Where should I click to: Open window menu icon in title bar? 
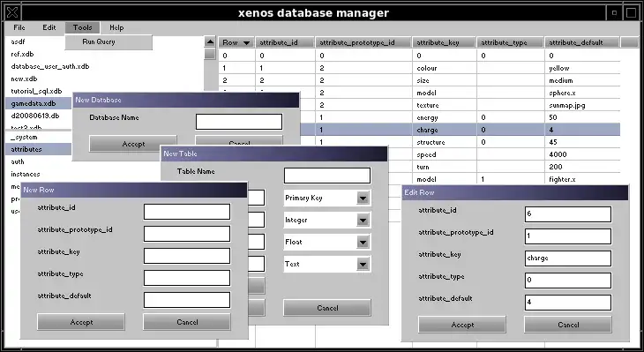(x=12, y=12)
